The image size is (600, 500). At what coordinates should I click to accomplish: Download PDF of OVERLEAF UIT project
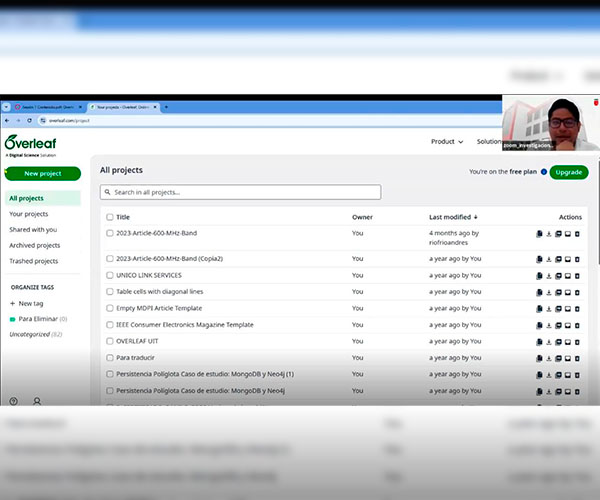558,342
